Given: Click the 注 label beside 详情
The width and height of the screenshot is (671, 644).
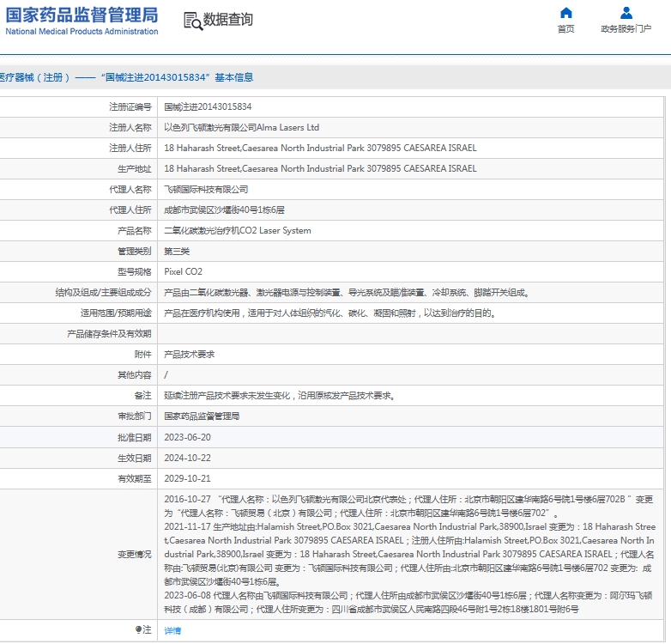Looking at the screenshot, I should (143, 629).
